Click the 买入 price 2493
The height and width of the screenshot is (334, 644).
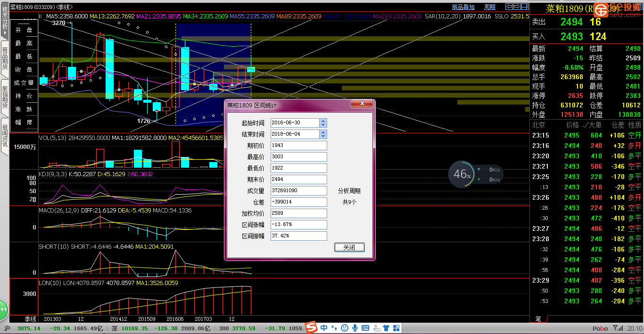point(571,36)
